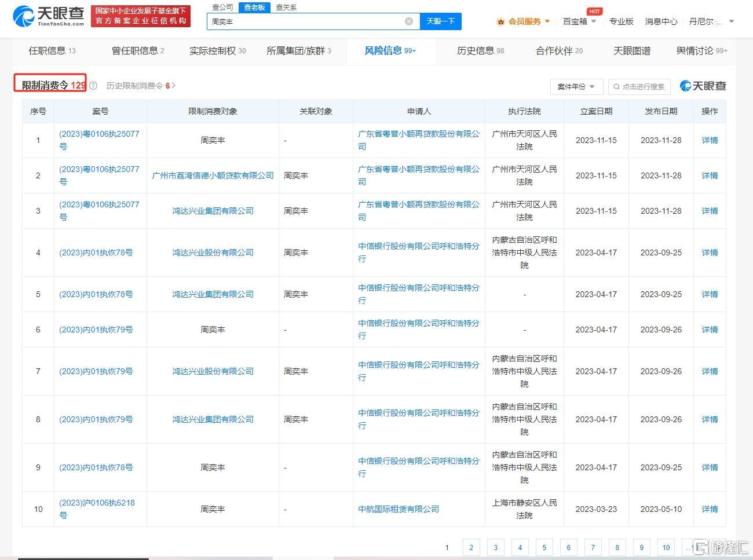Open applicant 广东省粤普小额再贷款 in row 1
Viewport: 753px width, 560px height.
[419, 140]
